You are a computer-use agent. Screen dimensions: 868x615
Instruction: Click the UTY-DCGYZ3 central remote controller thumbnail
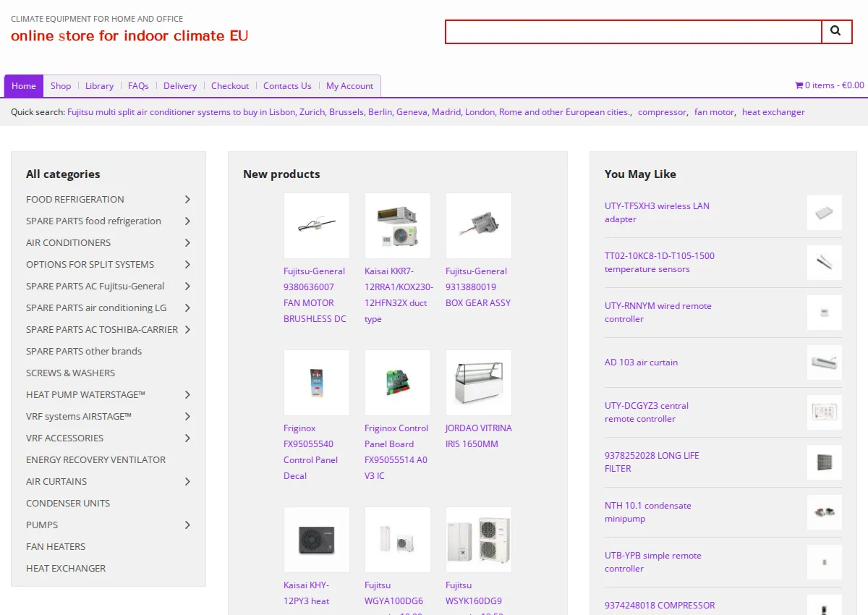point(825,412)
